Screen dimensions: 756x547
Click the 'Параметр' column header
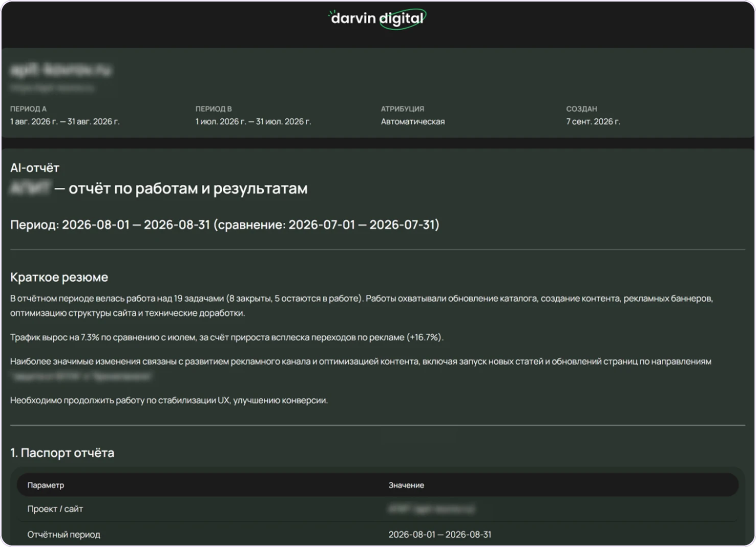tap(46, 485)
